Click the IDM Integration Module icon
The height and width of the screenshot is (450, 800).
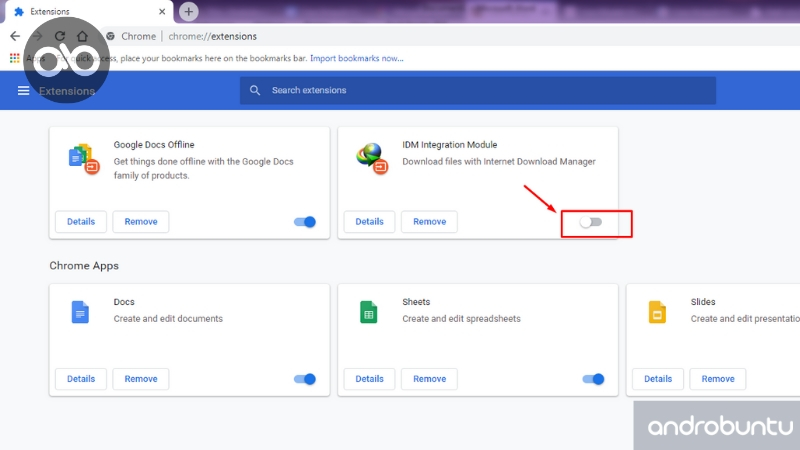click(x=371, y=157)
